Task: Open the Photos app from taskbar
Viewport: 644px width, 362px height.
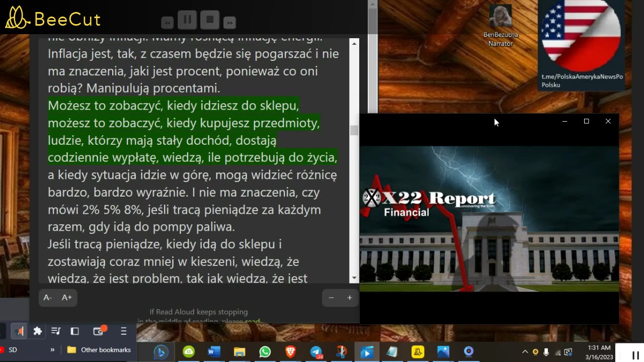Action: click(443, 352)
